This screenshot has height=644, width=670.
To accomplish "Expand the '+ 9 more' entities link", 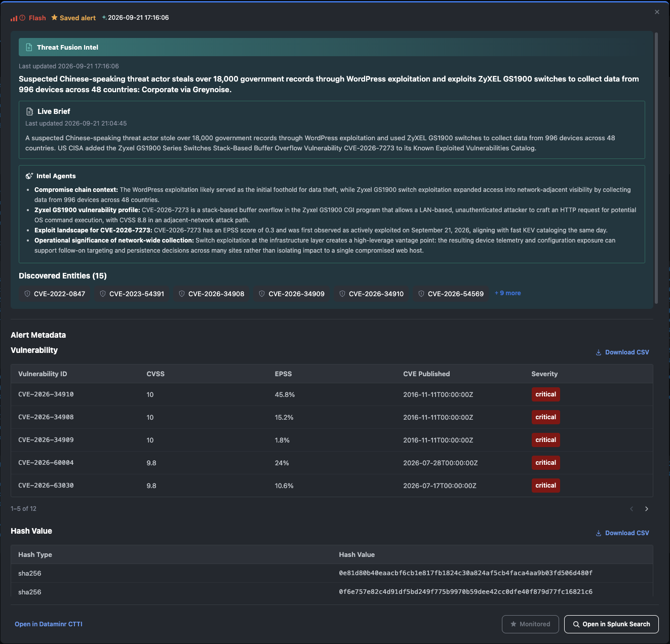I will [507, 293].
